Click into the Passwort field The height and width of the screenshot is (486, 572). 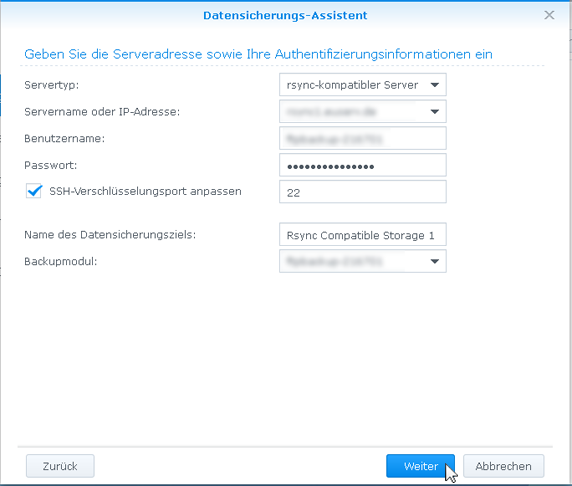pos(363,165)
